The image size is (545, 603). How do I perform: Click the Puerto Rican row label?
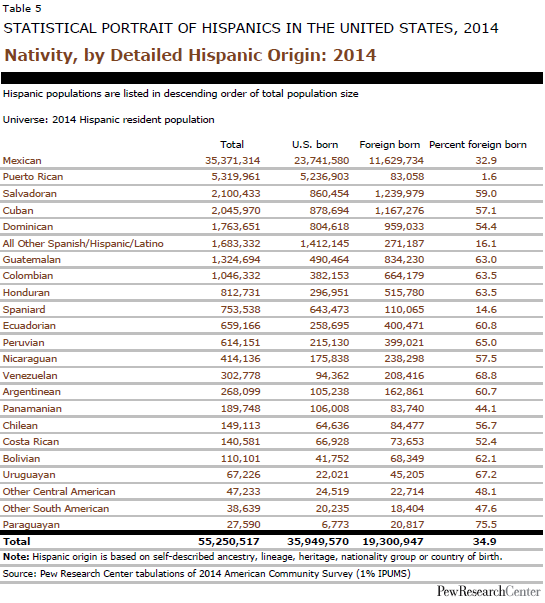pyautogui.click(x=33, y=177)
